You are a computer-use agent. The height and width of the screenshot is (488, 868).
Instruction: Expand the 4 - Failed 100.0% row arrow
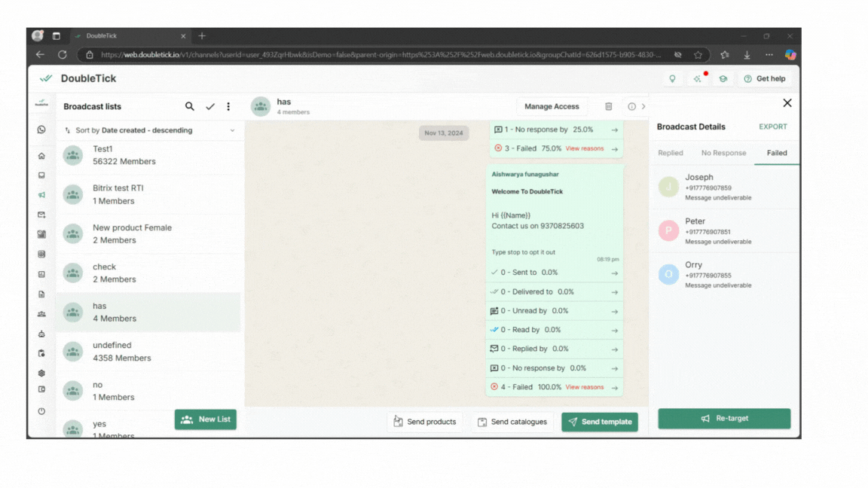615,388
